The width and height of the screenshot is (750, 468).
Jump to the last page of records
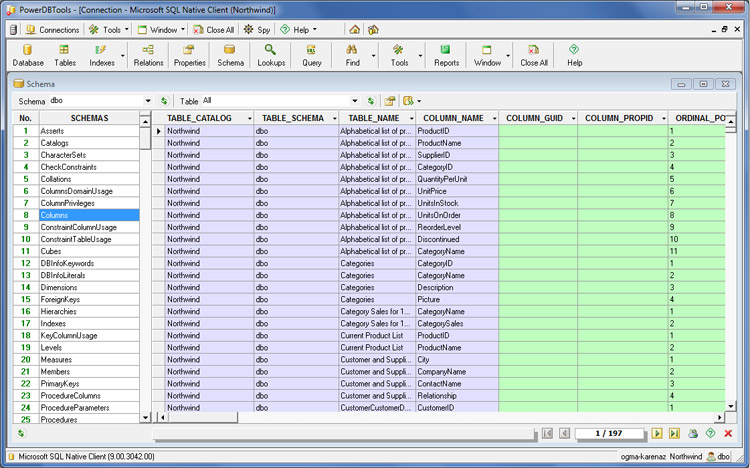674,433
